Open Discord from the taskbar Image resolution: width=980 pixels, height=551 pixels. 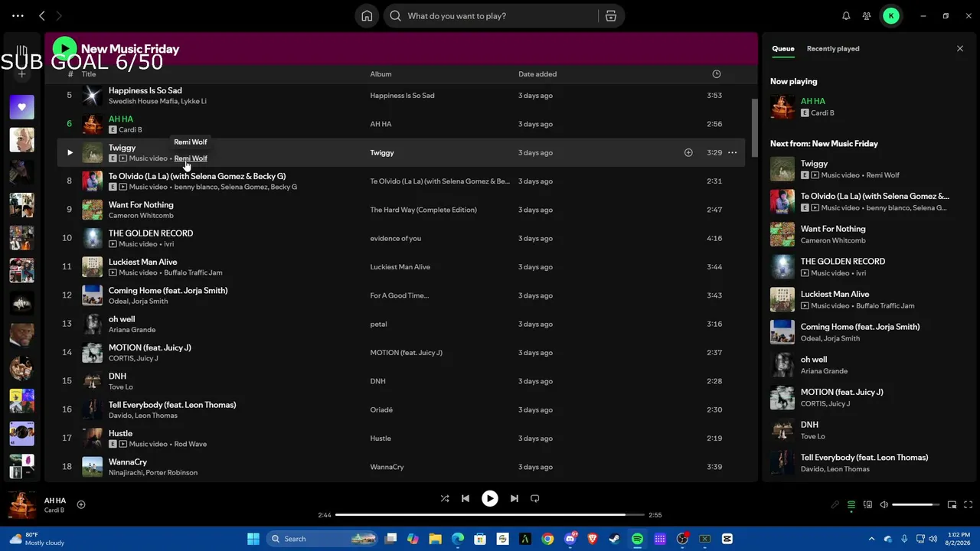(570, 539)
